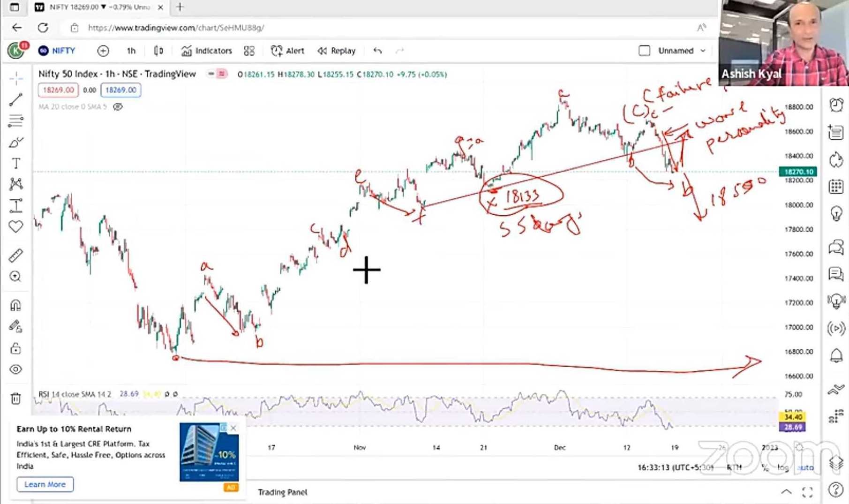Click the red 18269.00 sell button
Viewport: 849px width, 504px height.
[59, 90]
